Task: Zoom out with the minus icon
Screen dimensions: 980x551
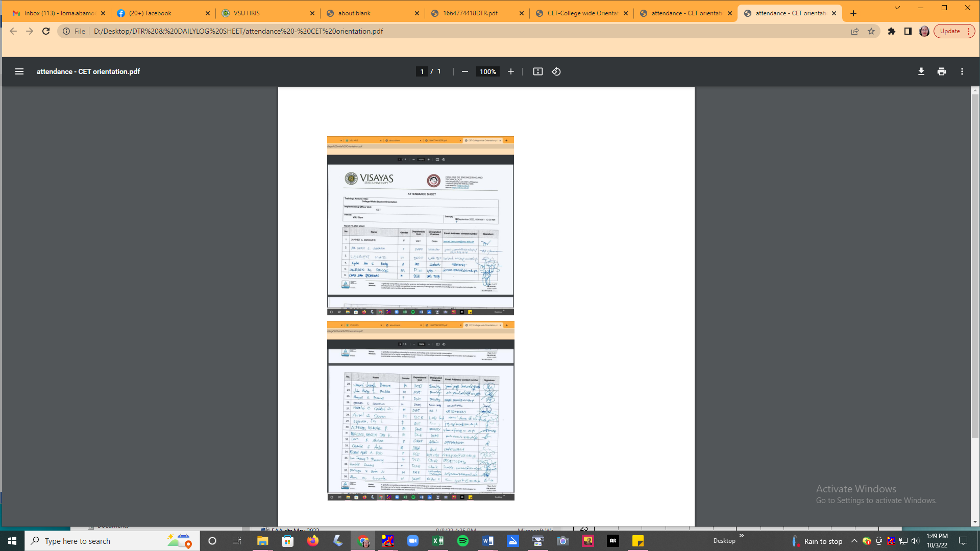Action: point(464,71)
